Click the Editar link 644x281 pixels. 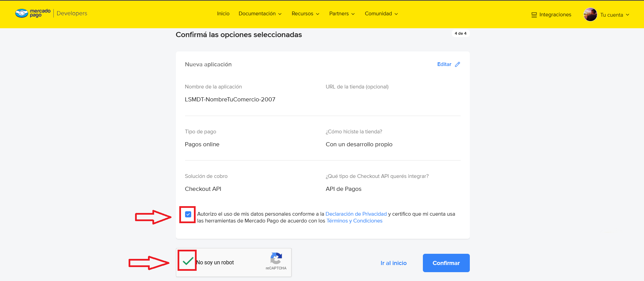[x=444, y=64]
